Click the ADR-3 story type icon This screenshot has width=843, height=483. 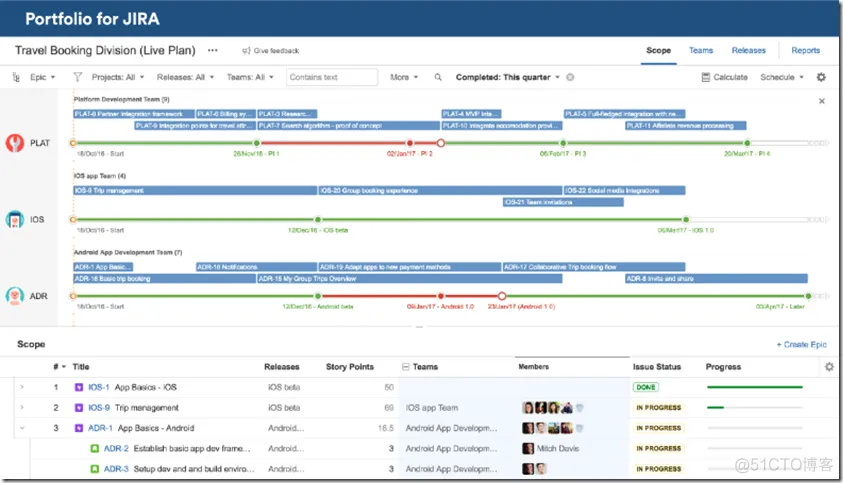click(x=95, y=469)
